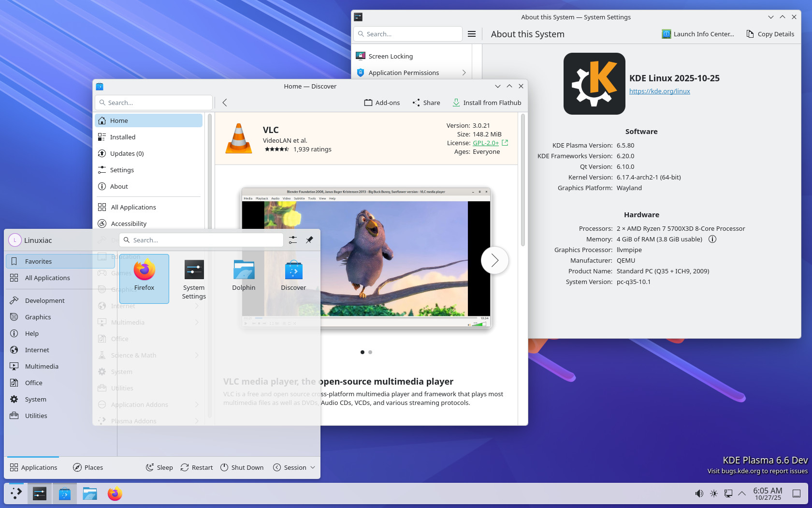This screenshot has height=508, width=812.
Task: Switch to the Places tab
Action: pyautogui.click(x=88, y=467)
